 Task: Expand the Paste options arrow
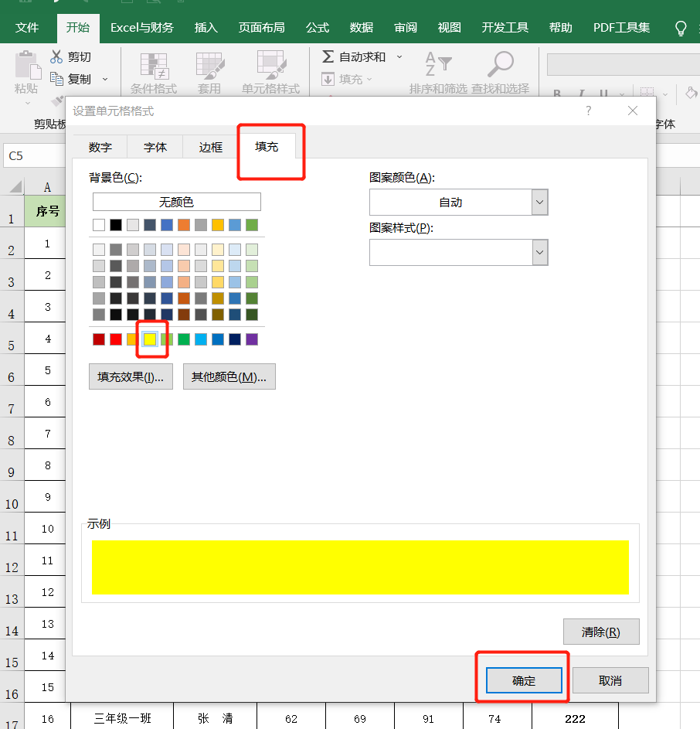(27, 104)
